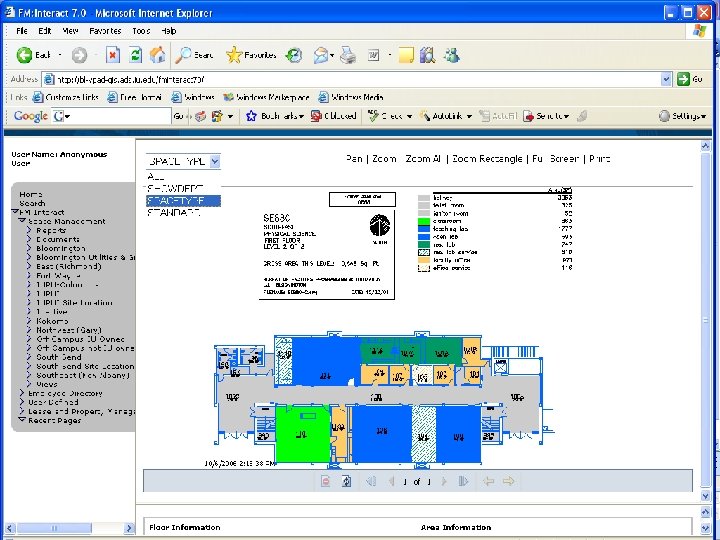
Task: Click the Google search input box
Action: [x=111, y=116]
